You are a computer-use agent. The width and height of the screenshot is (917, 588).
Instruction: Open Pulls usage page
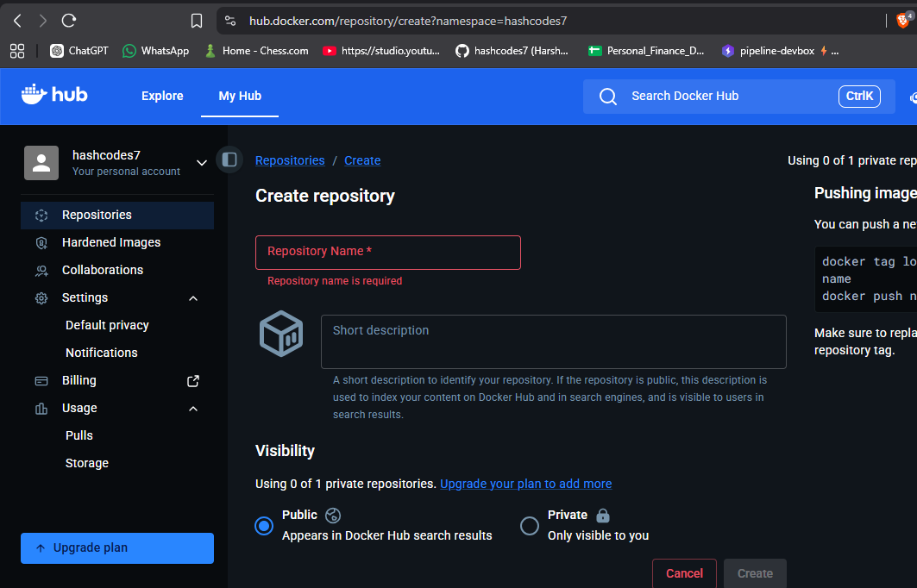pyautogui.click(x=79, y=435)
